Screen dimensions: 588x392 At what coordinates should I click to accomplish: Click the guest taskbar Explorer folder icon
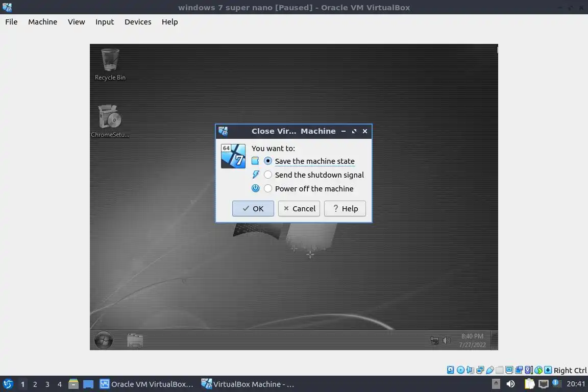[x=135, y=340]
